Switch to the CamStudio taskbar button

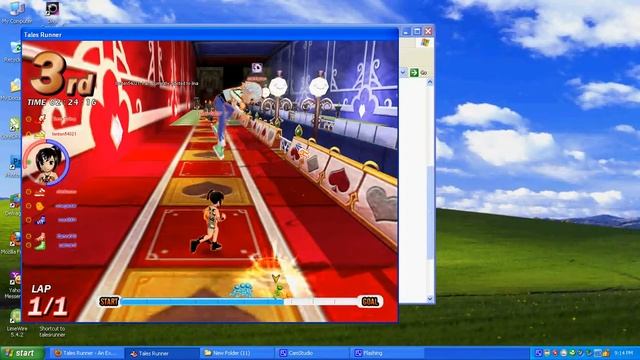point(313,353)
